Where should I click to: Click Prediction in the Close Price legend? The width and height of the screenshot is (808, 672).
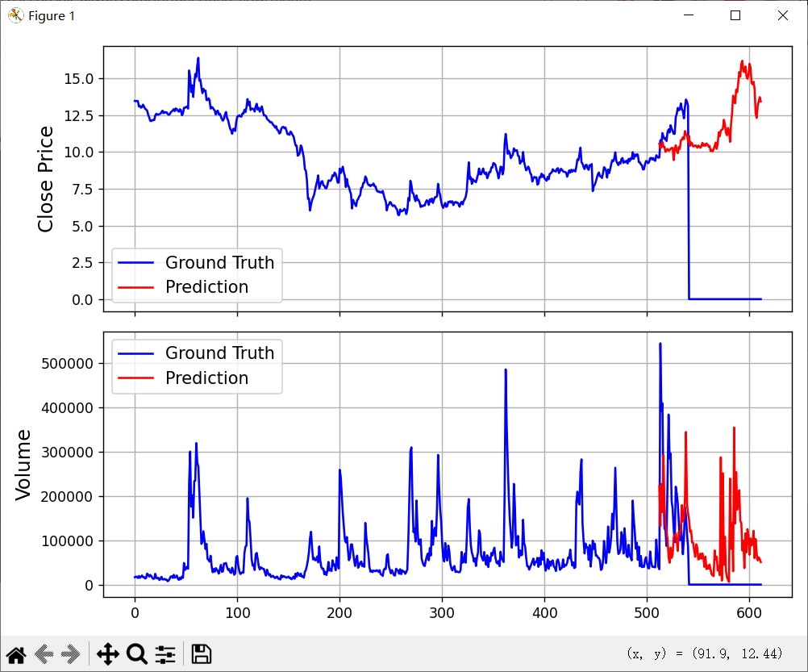coord(206,286)
